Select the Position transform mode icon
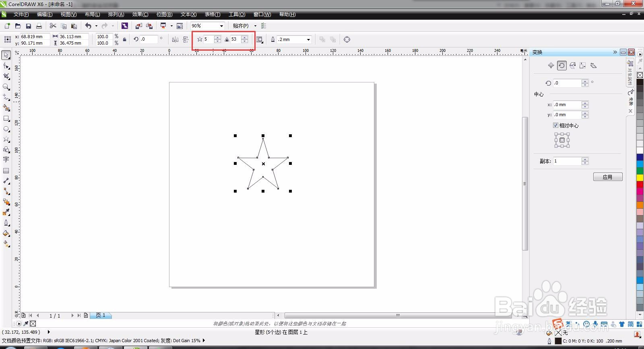The width and height of the screenshot is (644, 349). pos(551,66)
